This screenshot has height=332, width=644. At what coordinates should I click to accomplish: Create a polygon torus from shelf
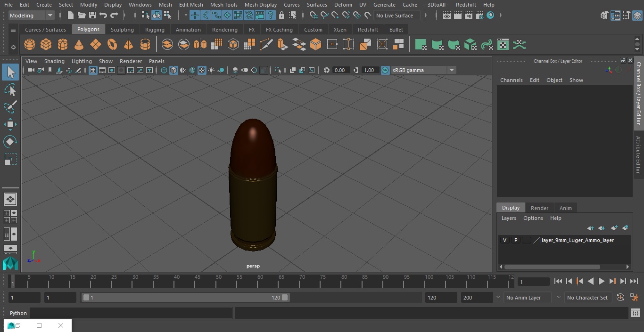click(x=112, y=45)
